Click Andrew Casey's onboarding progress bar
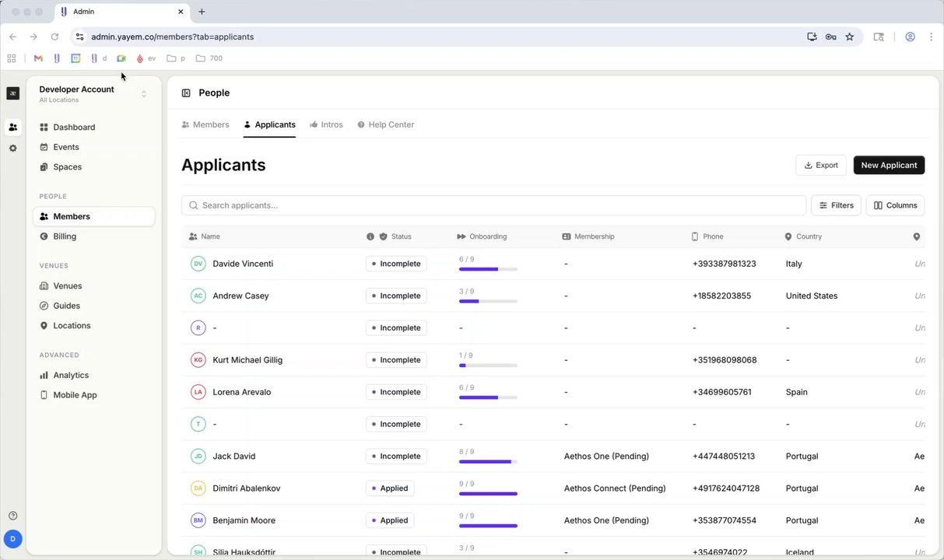 (488, 301)
